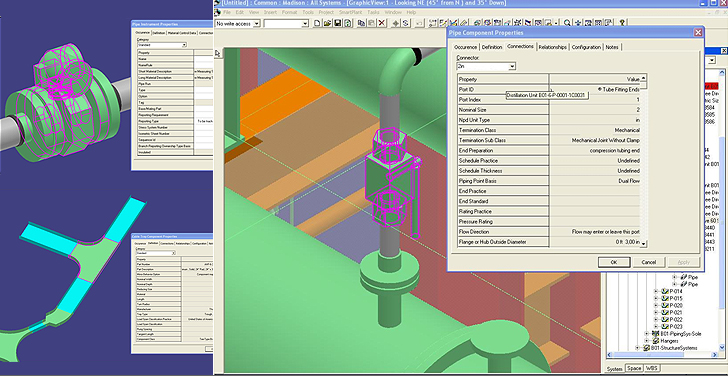Click the Undo arrow toolbar icon
728x376 pixels.
tap(419, 23)
